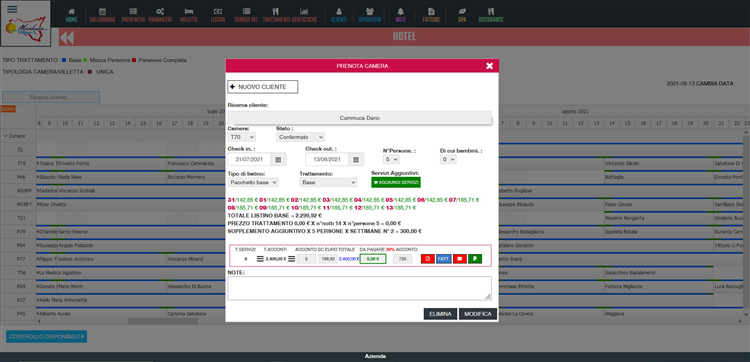Open Ristorante section
This screenshot has width=750, height=362.
491,15
